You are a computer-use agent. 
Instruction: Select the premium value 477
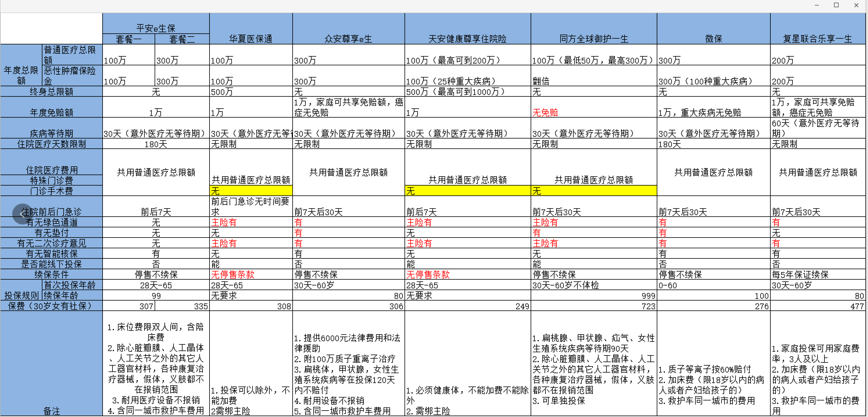[817, 305]
